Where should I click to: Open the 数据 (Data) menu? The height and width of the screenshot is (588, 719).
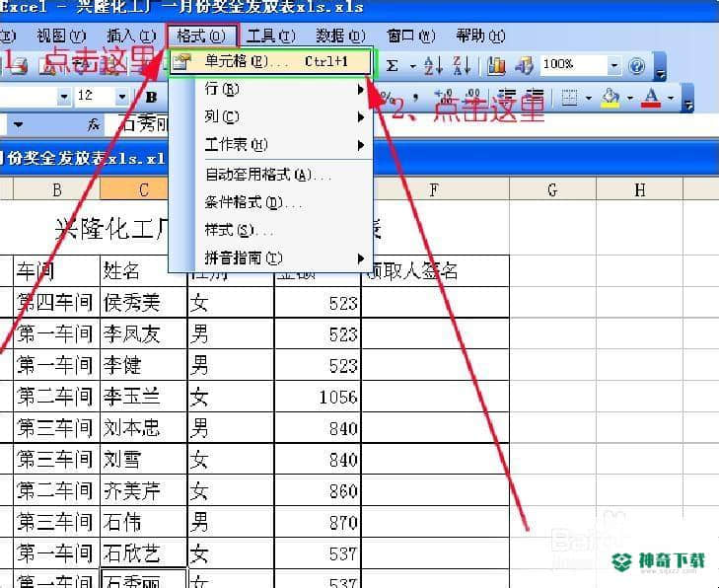(340, 36)
